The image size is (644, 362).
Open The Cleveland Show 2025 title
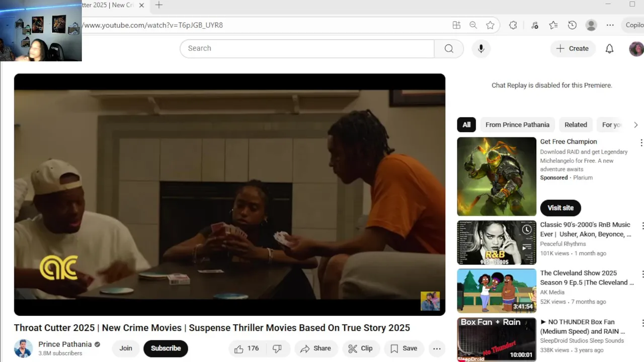[x=587, y=278]
